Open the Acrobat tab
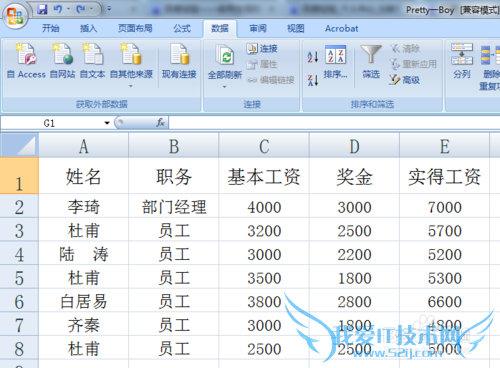This screenshot has width=500, height=368. (342, 28)
